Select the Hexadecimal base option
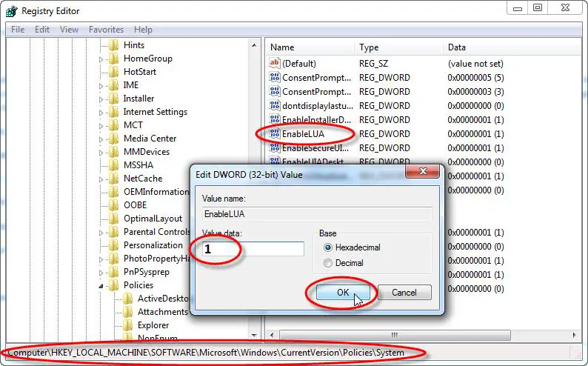Viewport: 588px width, 366px height. click(x=328, y=247)
